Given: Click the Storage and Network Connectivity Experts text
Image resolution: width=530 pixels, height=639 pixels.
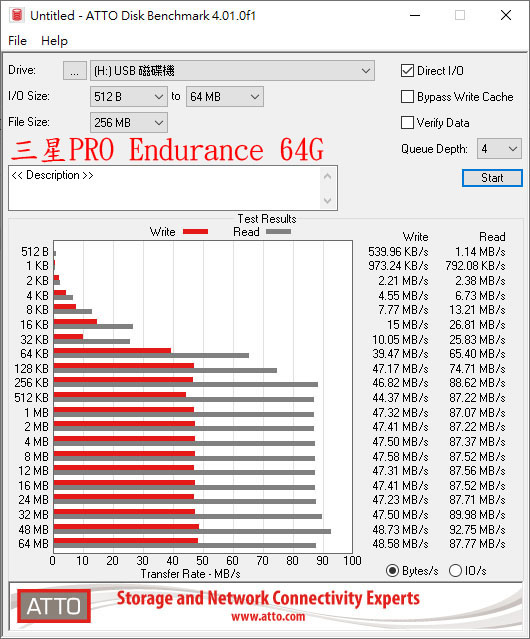Looking at the screenshot, I should [268, 598].
